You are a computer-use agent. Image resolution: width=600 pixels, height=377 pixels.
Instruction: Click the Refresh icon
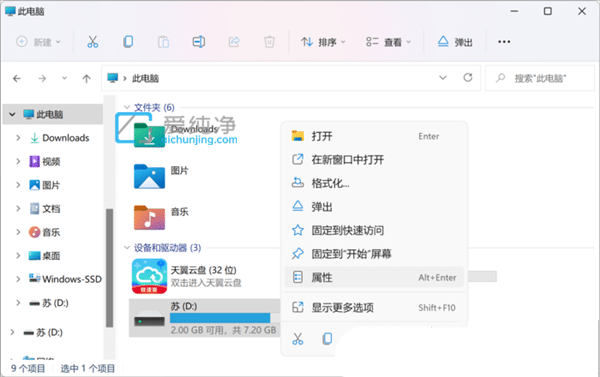click(x=468, y=78)
